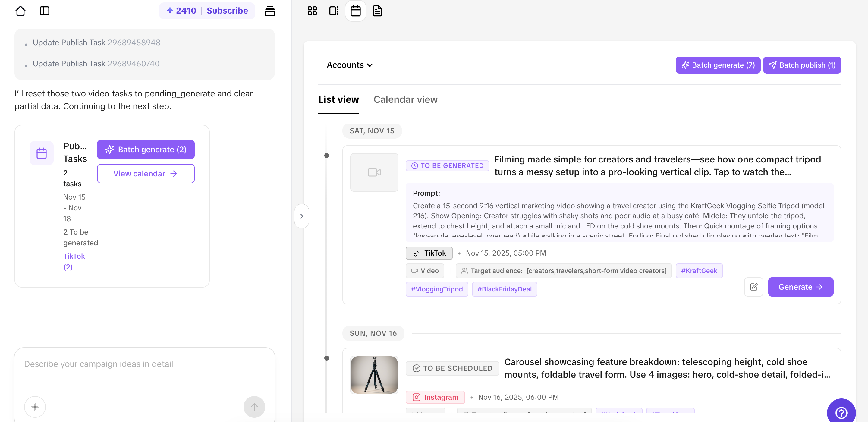
Task: Select the calendar view icon
Action: 356,11
